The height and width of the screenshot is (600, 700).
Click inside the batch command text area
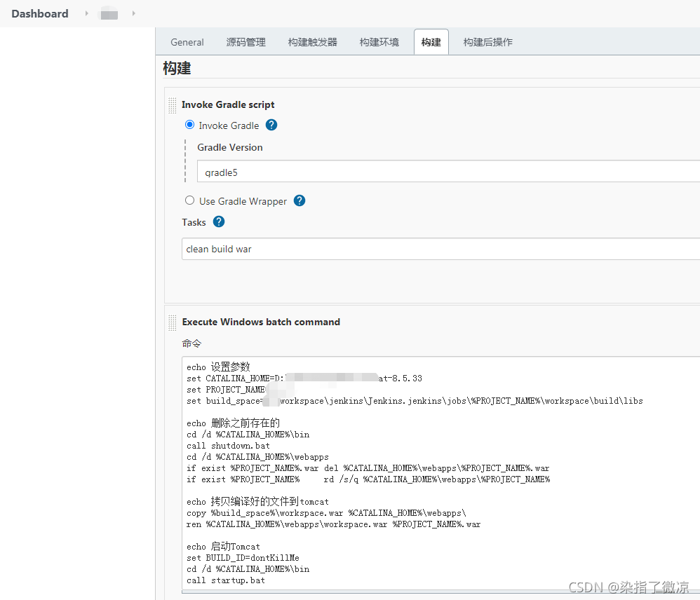coord(440,474)
